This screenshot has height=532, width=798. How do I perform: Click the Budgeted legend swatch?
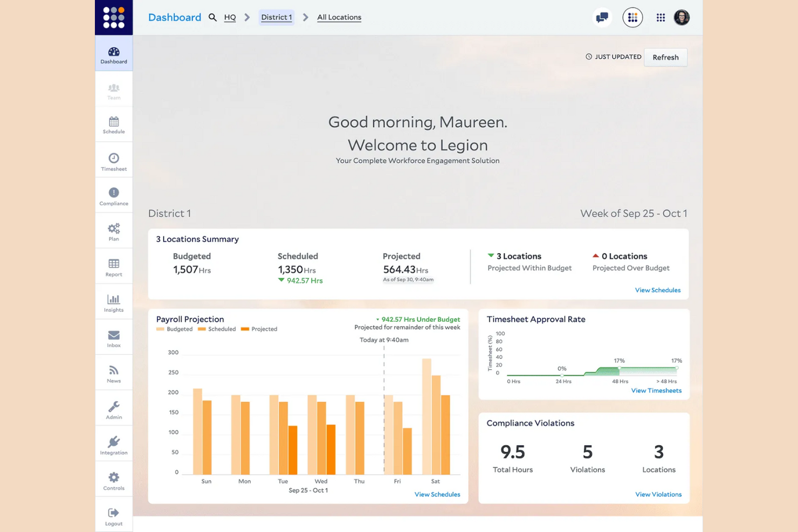[x=160, y=329]
